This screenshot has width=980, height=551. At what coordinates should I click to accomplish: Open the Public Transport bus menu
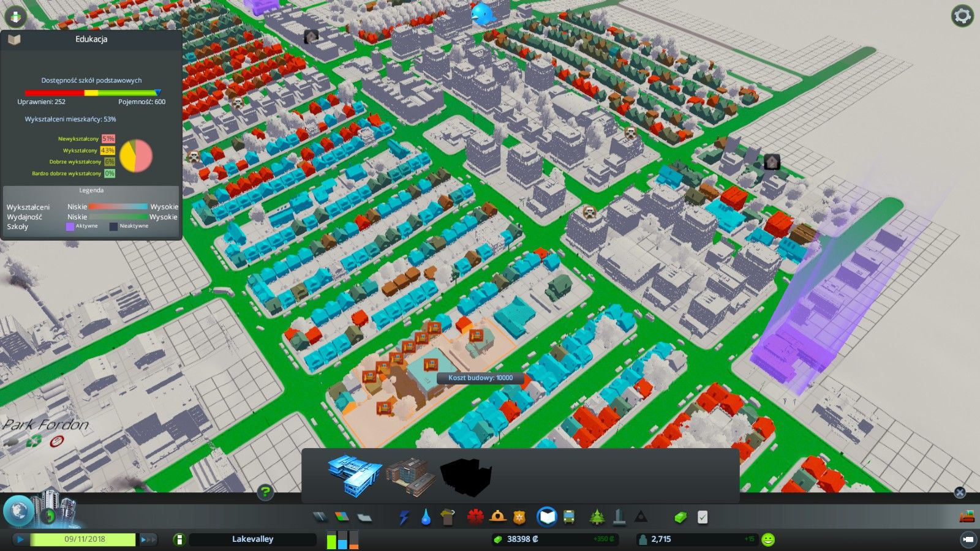click(568, 517)
